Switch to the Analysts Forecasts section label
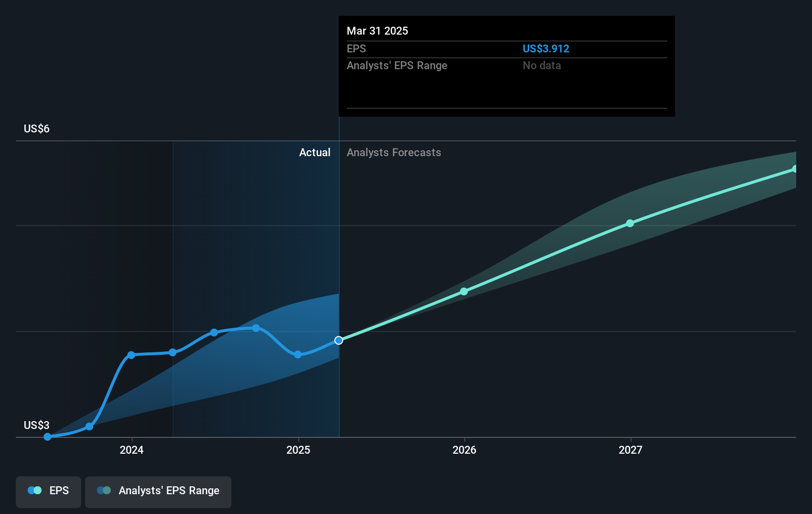Viewport: 812px width, 514px height. (x=394, y=152)
